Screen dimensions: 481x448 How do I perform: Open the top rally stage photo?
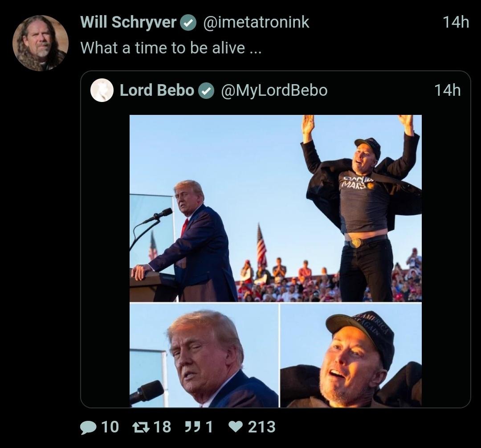click(x=275, y=208)
